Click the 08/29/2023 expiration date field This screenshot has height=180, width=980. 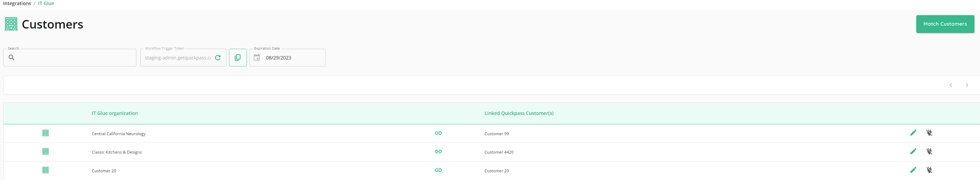[x=288, y=58]
